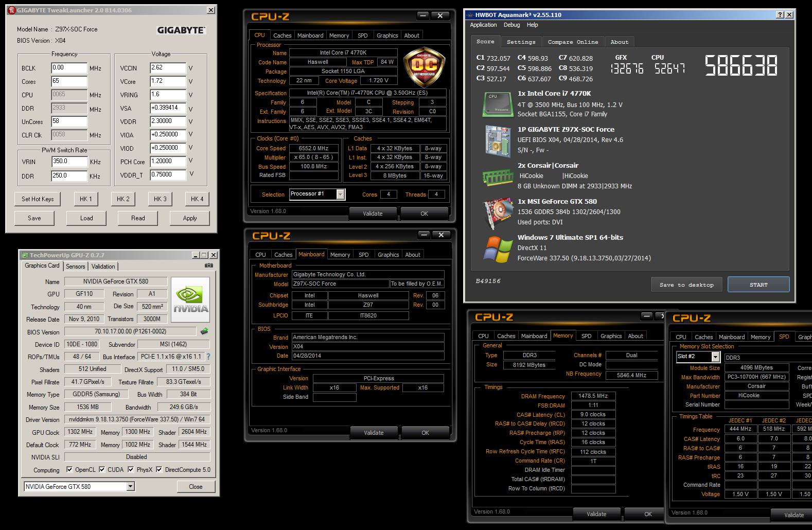Toggle the PhysX checkbox in GPU-Z
812x530 pixels.
pyautogui.click(x=131, y=470)
